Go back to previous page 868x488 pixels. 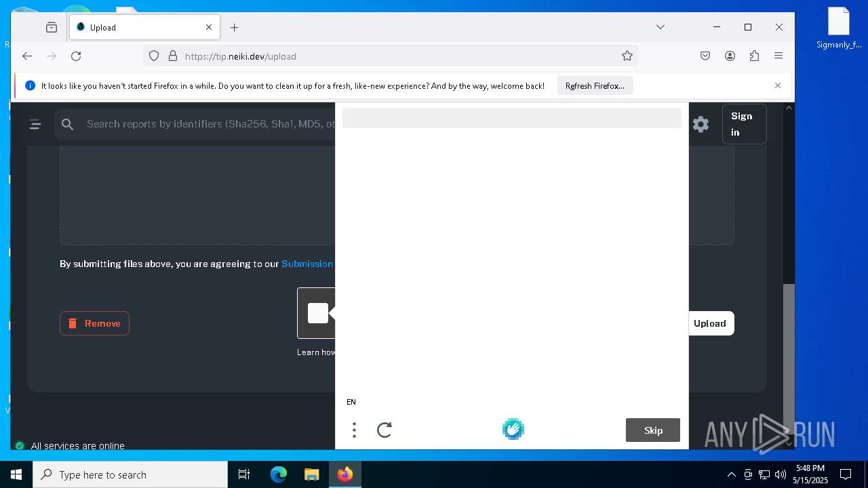click(27, 56)
